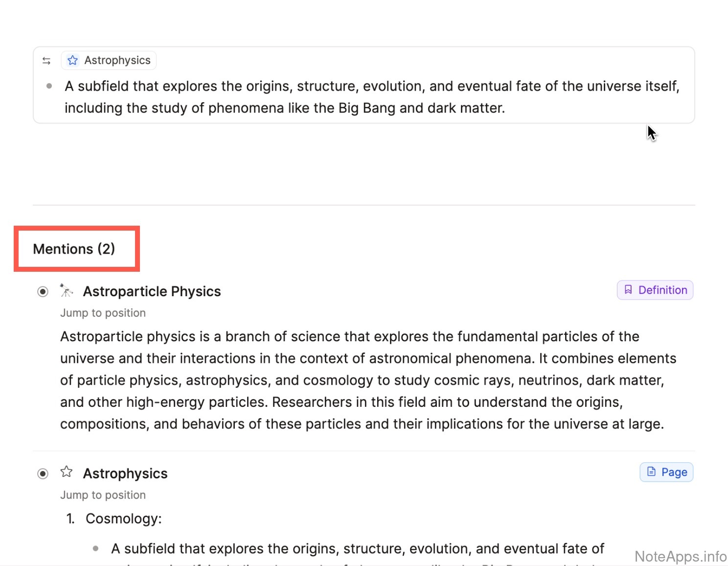Image resolution: width=728 pixels, height=566 pixels.
Task: Click the bullet dot under the Cosmology item
Action: [x=95, y=548]
